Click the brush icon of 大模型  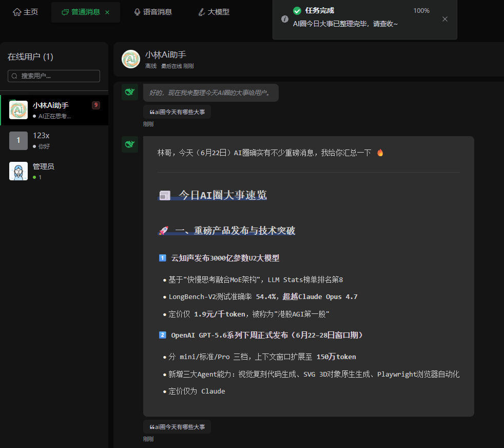click(202, 12)
